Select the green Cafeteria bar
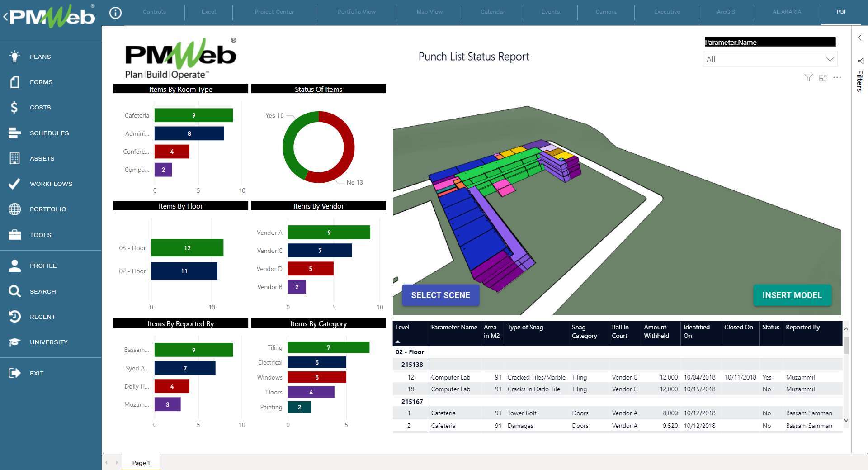The height and width of the screenshot is (470, 868). [x=193, y=115]
